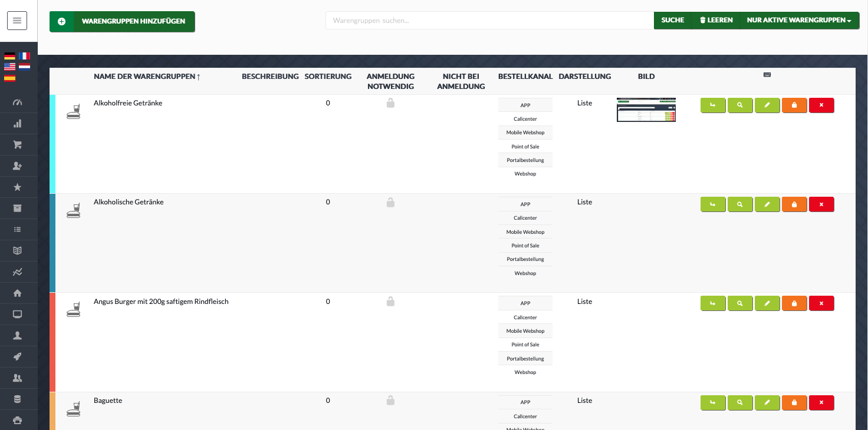Open subgroup arrow for Alkoholfreie Getränke
868x430 pixels.
713,105
